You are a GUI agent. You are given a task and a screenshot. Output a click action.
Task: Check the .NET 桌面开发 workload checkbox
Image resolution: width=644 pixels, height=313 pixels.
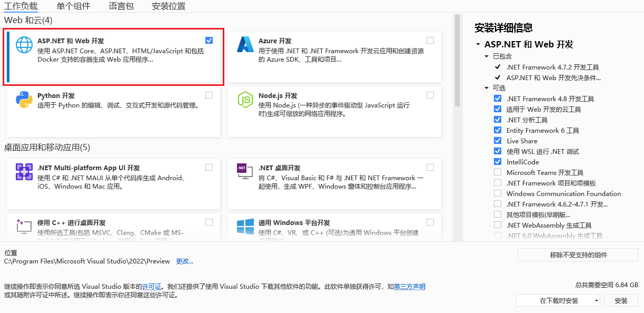(x=430, y=167)
